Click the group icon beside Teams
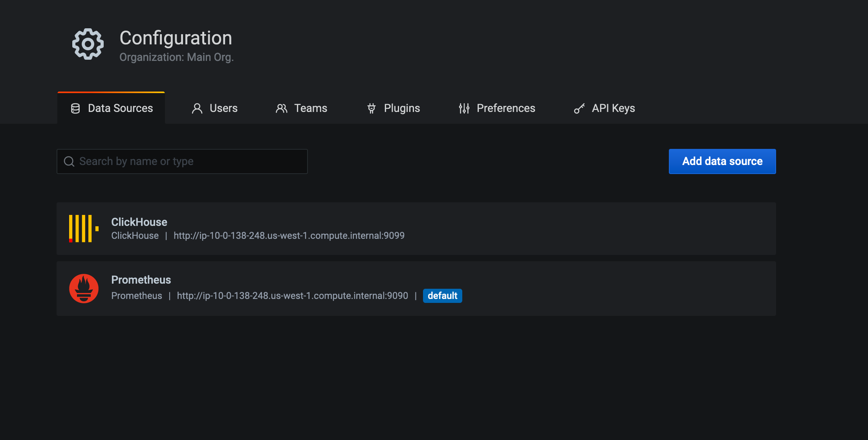Screen dimensions: 868x440 click(x=281, y=108)
